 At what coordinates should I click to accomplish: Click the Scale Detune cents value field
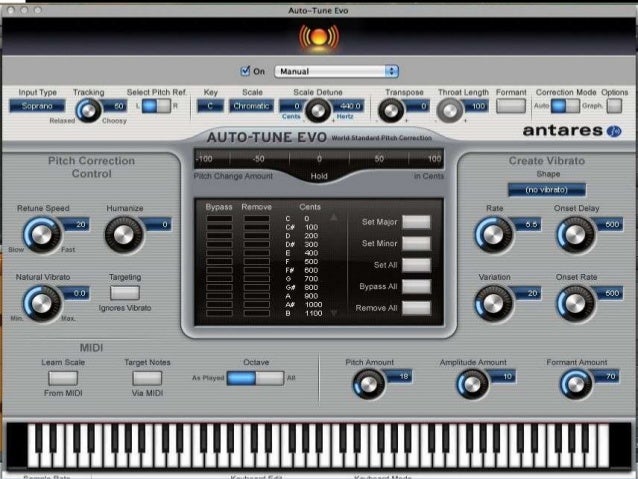pos(291,106)
